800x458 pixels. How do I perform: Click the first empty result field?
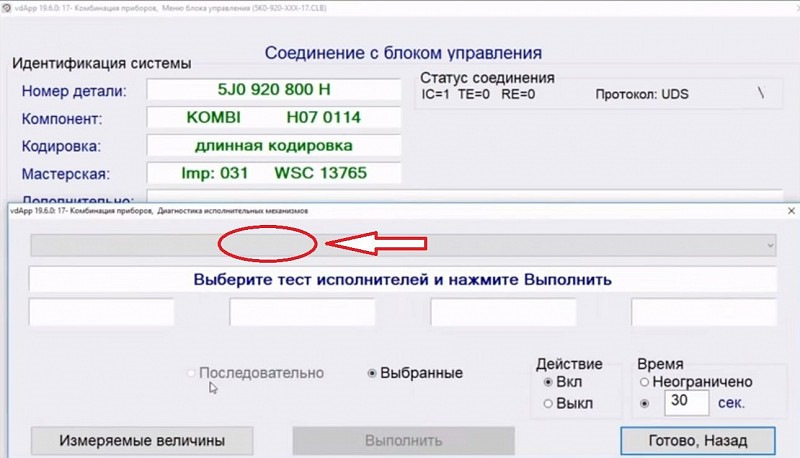pyautogui.click(x=102, y=312)
